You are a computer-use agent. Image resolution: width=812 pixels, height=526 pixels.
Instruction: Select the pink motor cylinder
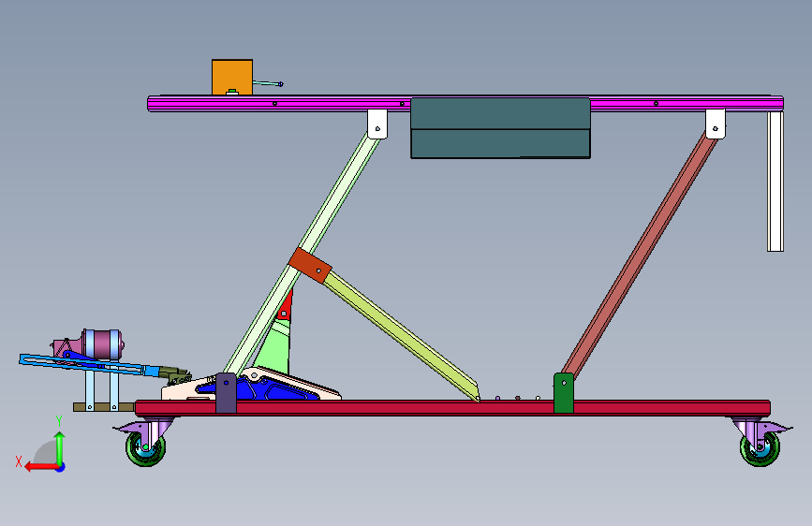point(101,344)
